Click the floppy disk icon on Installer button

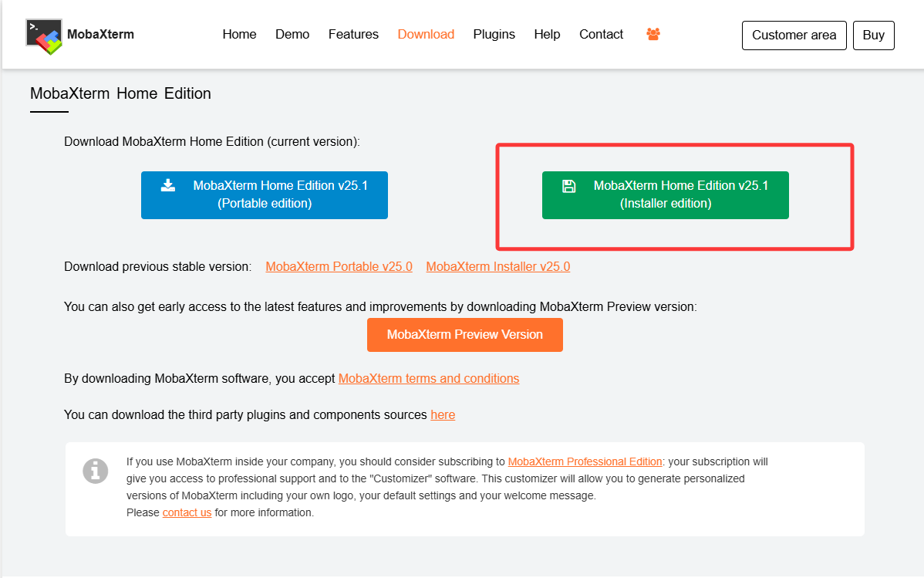568,187
